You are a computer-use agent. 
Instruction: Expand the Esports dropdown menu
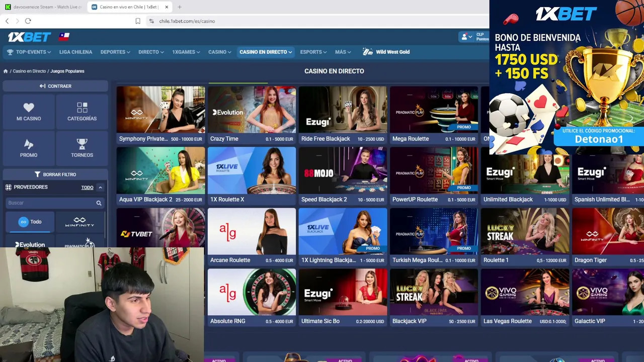(313, 52)
